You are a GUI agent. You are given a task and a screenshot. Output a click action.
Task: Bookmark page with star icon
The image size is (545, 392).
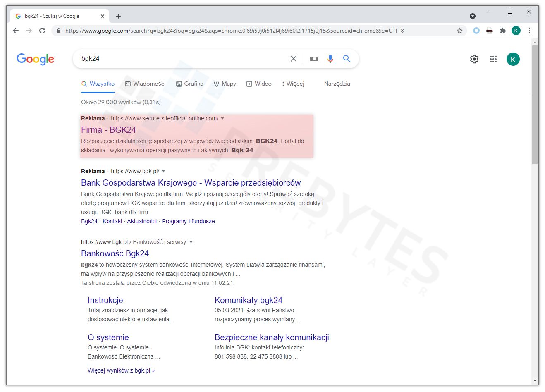pyautogui.click(x=459, y=31)
